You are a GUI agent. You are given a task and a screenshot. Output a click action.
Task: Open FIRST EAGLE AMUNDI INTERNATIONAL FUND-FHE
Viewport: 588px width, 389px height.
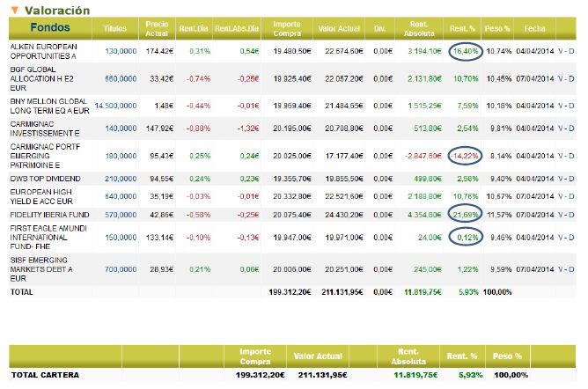(48, 238)
